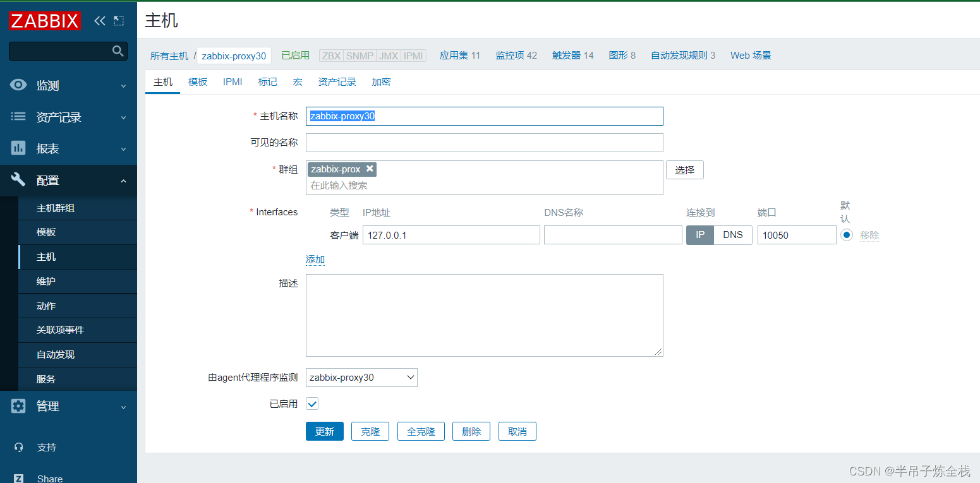The image size is (980, 483).
Task: Click the DNS名称 input field
Action: coord(613,235)
